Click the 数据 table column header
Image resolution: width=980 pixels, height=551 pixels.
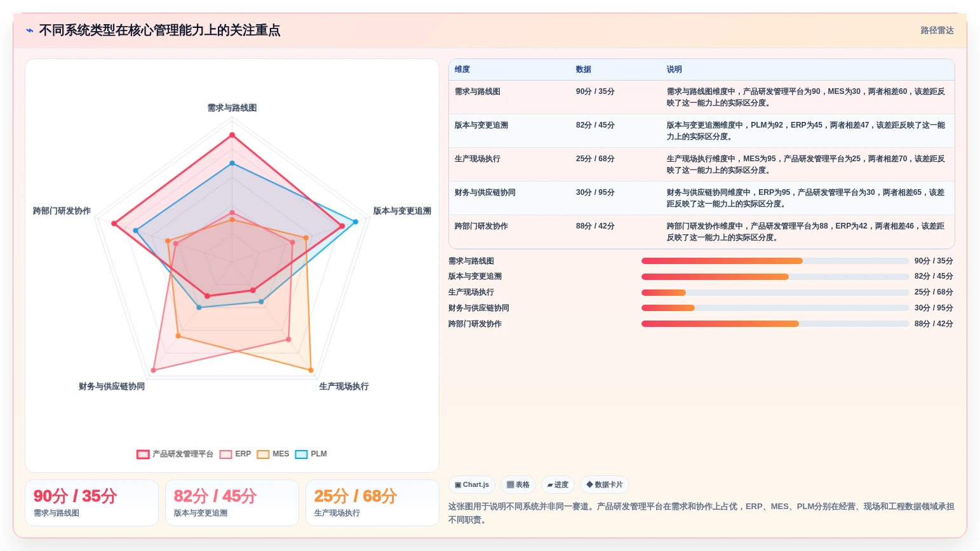[584, 69]
